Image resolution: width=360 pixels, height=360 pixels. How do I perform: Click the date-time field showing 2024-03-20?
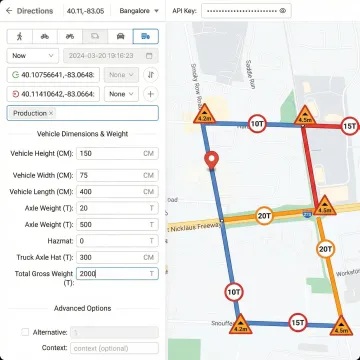(x=111, y=56)
